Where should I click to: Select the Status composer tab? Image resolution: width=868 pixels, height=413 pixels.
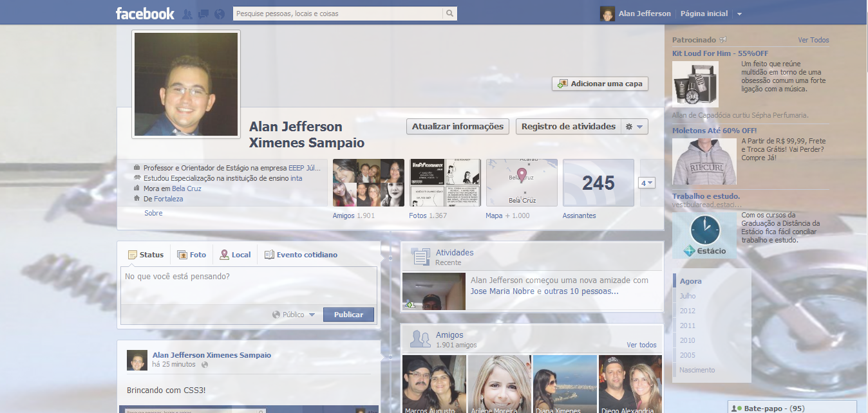[x=146, y=255]
